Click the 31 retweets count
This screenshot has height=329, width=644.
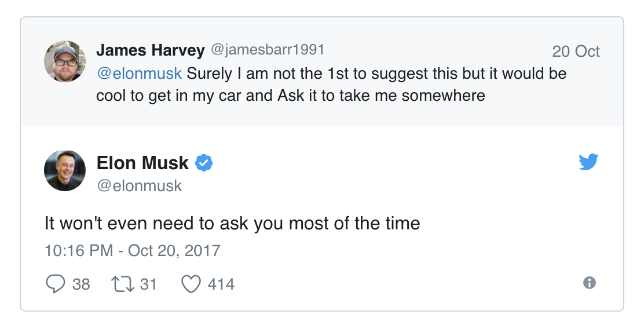tap(148, 284)
